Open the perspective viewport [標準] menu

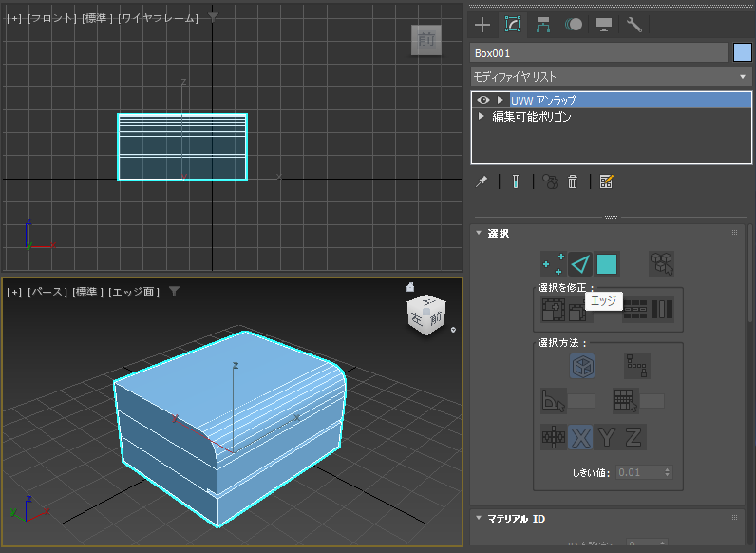(x=87, y=292)
